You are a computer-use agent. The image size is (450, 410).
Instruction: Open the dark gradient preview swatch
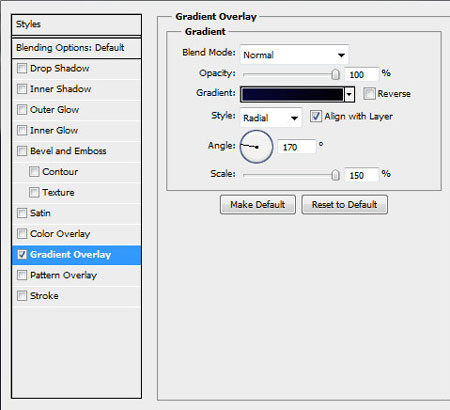[292, 95]
